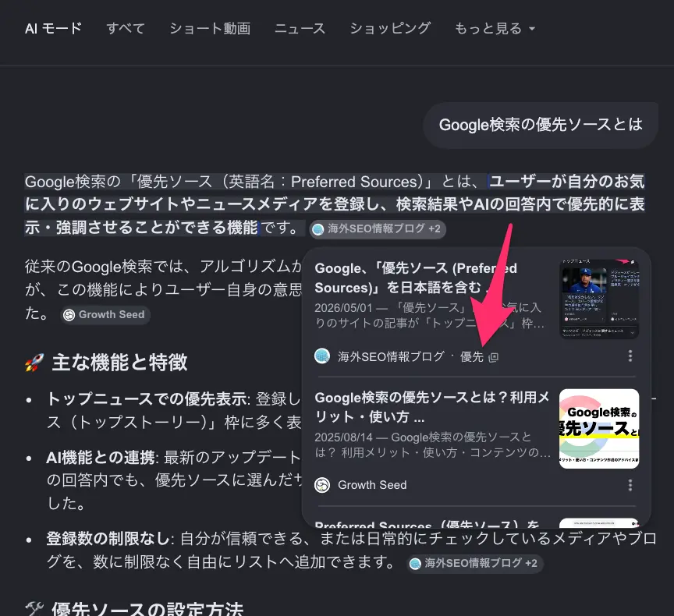Open the three-dot menu for 海外SEO情報ブログ card
Screen dimensions: 674x616
pos(630,356)
